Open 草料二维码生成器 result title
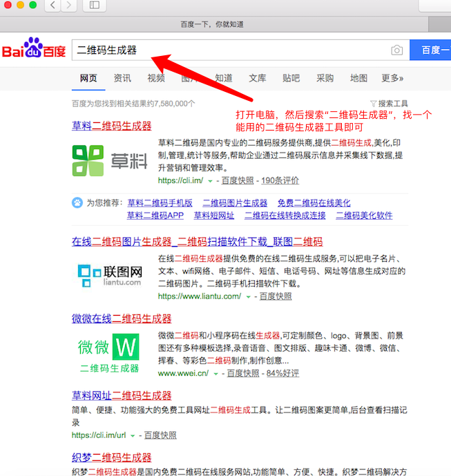The image size is (451, 476). 112,126
